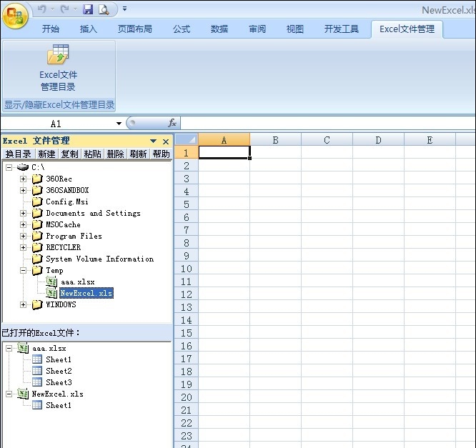This screenshot has width=476, height=448.
Task: Select row 10 header
Action: [186, 269]
